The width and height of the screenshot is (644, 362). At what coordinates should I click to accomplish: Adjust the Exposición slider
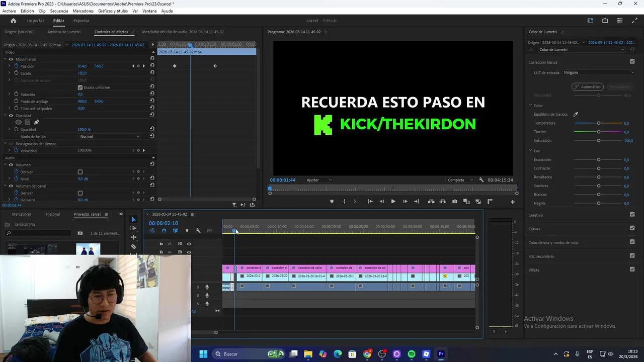(598, 160)
